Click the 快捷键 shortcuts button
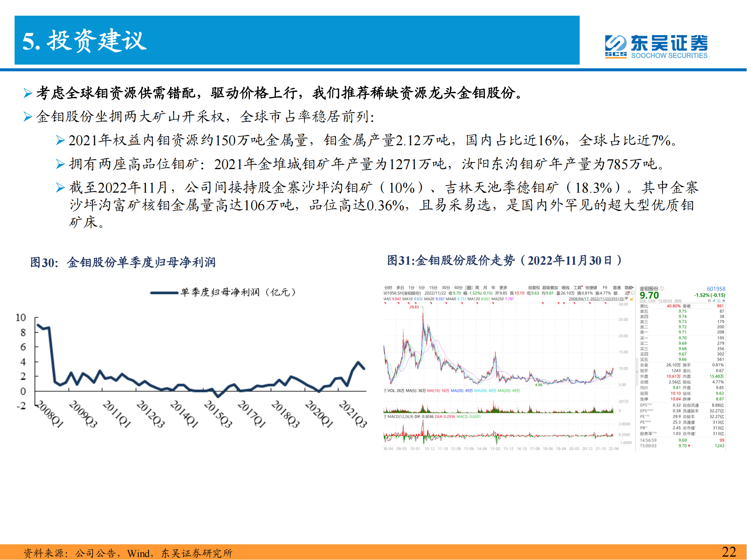The width and height of the screenshot is (747, 560). [x=591, y=288]
